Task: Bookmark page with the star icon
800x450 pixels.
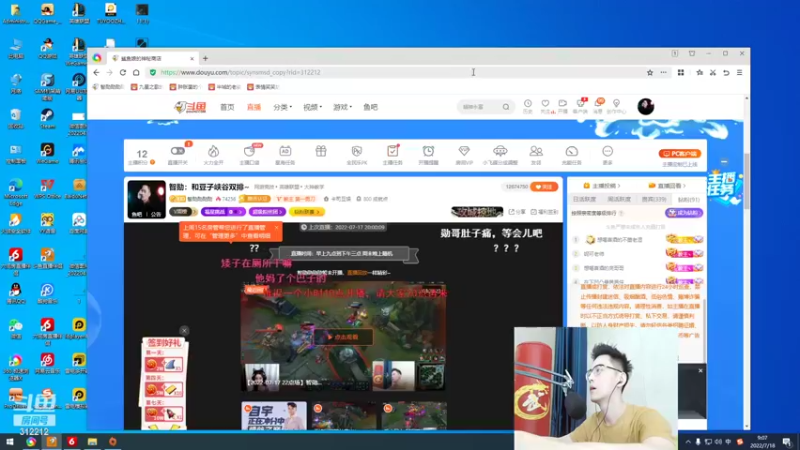Action: coord(649,72)
